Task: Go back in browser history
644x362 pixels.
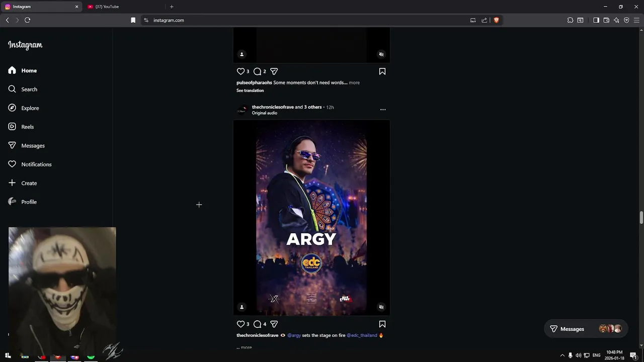Action: pyautogui.click(x=7, y=20)
